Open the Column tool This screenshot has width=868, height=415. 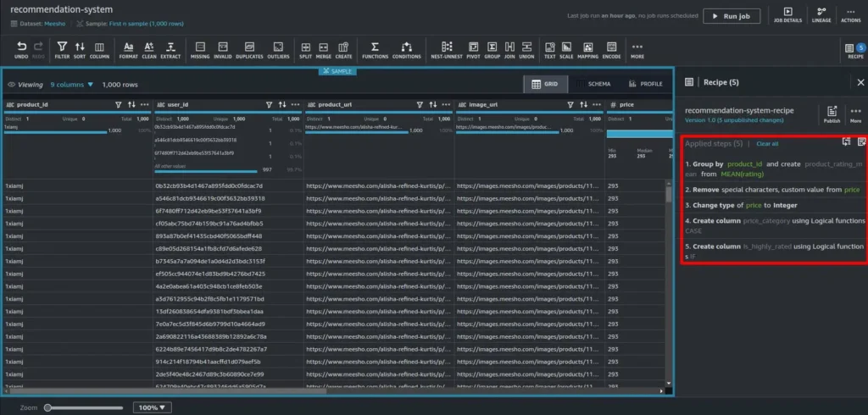(x=100, y=50)
